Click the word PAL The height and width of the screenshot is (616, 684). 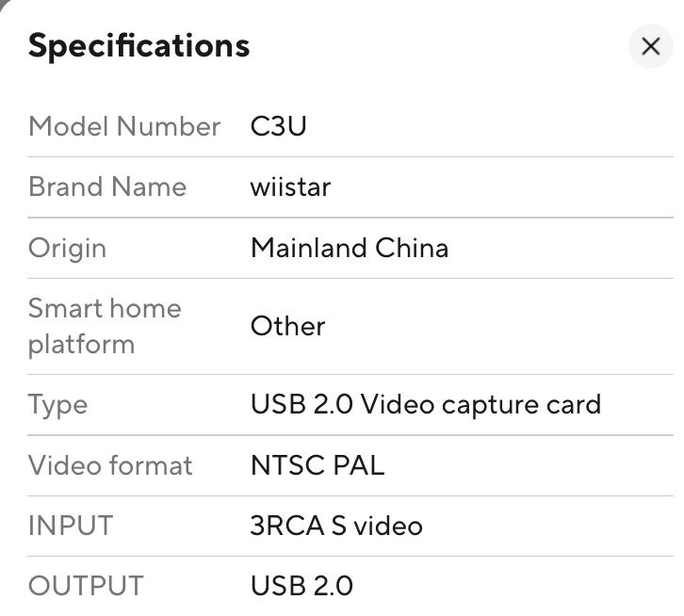tap(359, 465)
